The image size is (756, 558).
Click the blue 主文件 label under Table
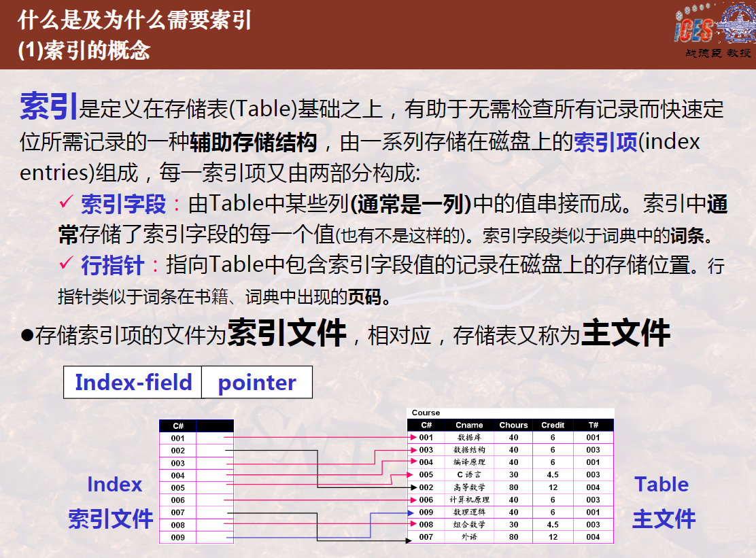coord(664,519)
